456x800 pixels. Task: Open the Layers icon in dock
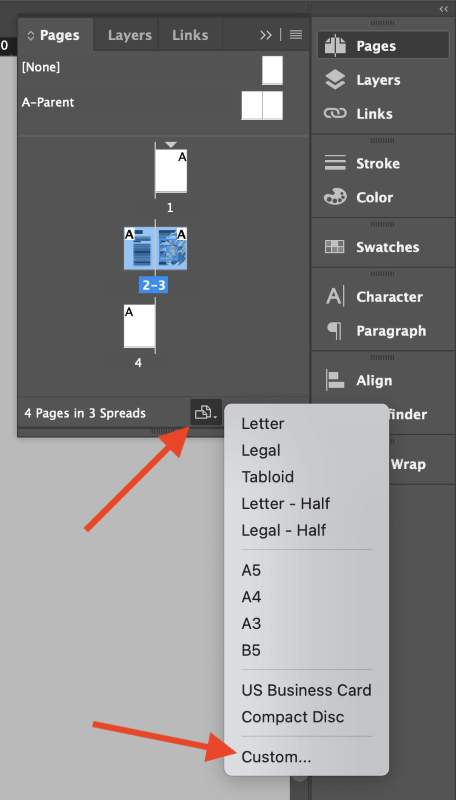pos(335,80)
